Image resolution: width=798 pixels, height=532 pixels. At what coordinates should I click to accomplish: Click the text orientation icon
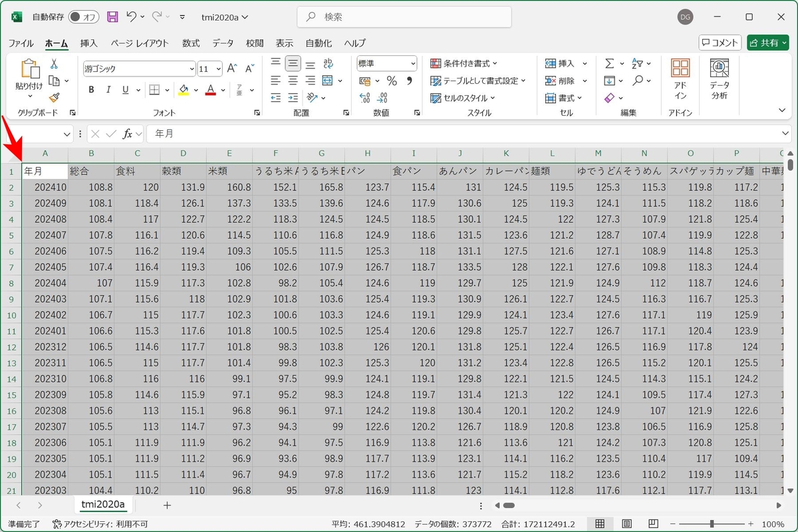pyautogui.click(x=311, y=98)
